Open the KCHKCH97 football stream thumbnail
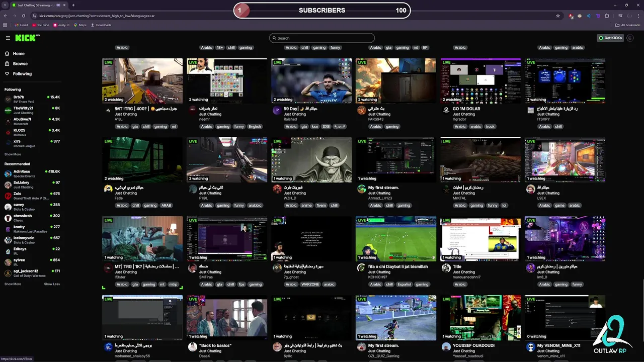 click(396, 239)
